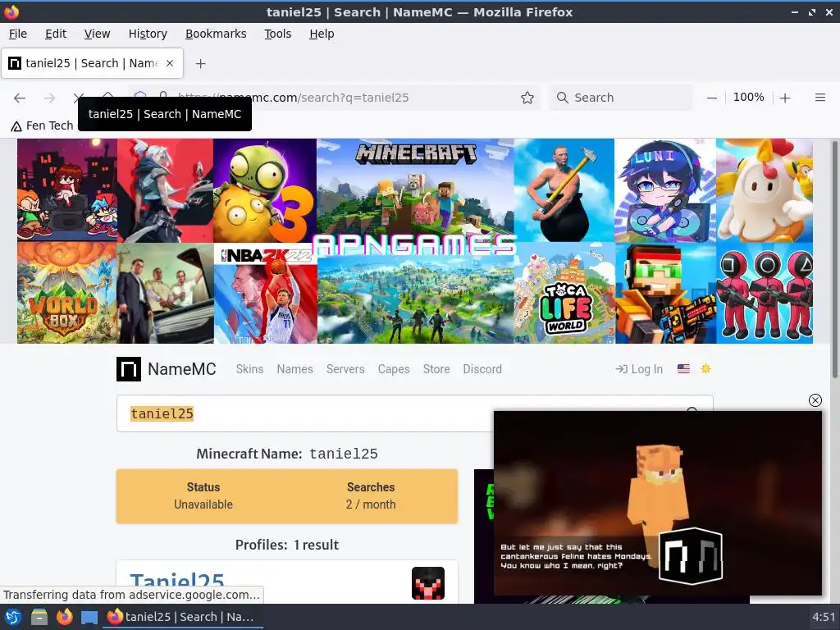
Task: Click the taskbar blue desktop icon
Action: click(x=89, y=618)
